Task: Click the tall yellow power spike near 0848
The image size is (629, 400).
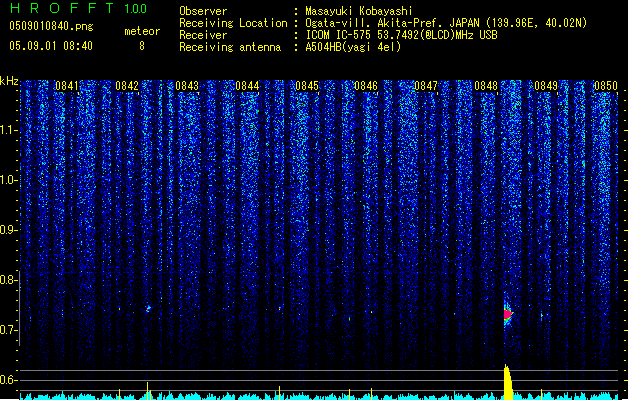Action: tap(508, 382)
